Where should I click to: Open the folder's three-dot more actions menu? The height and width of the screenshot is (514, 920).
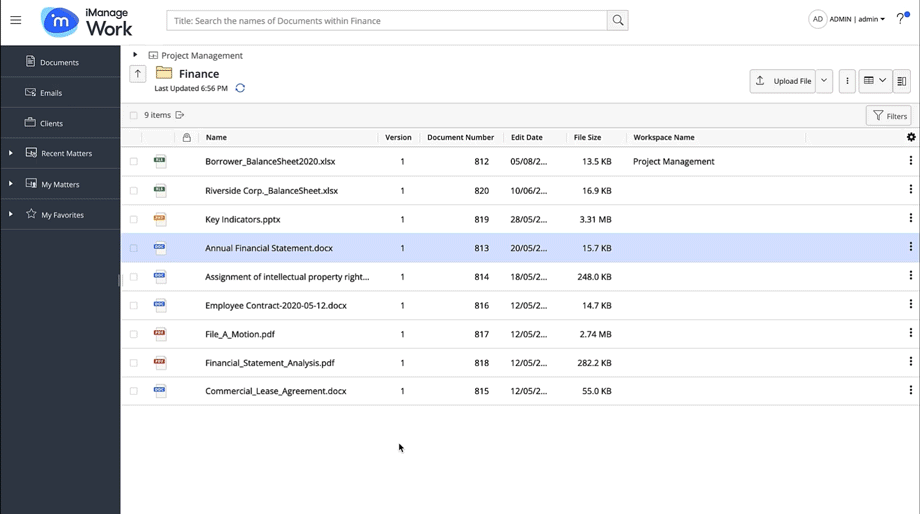847,81
